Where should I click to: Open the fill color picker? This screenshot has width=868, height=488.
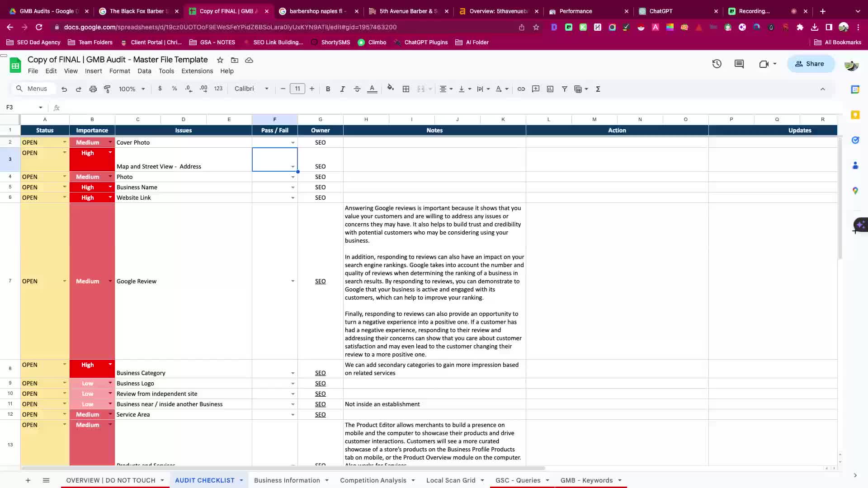click(x=391, y=89)
